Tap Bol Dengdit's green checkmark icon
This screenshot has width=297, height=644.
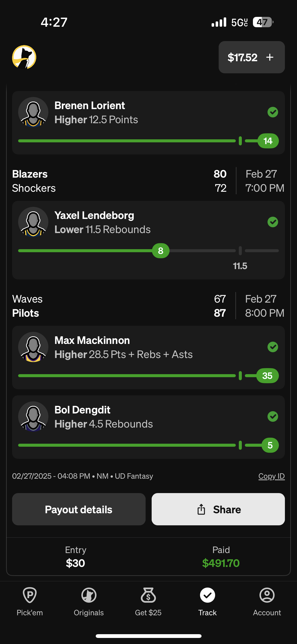pyautogui.click(x=273, y=416)
